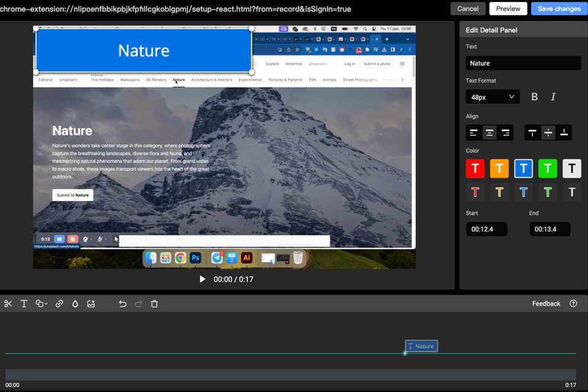The image size is (588, 392).
Task: Redo the last edit
Action: [x=138, y=304]
